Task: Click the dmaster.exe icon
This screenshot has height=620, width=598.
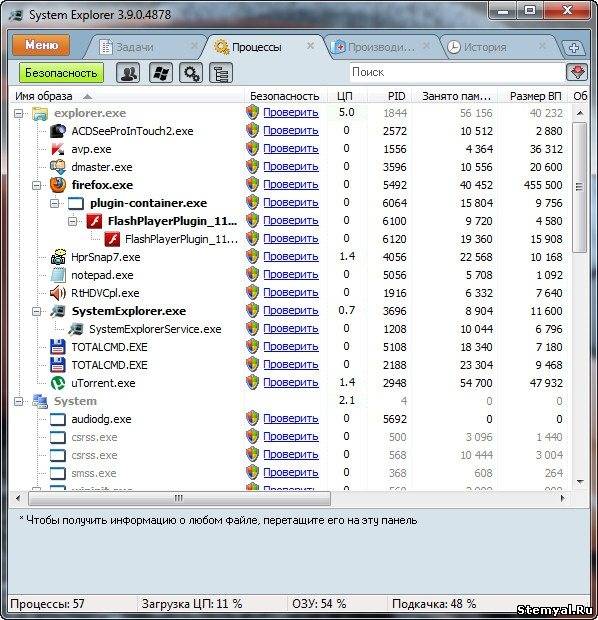Action: pyautogui.click(x=58, y=167)
